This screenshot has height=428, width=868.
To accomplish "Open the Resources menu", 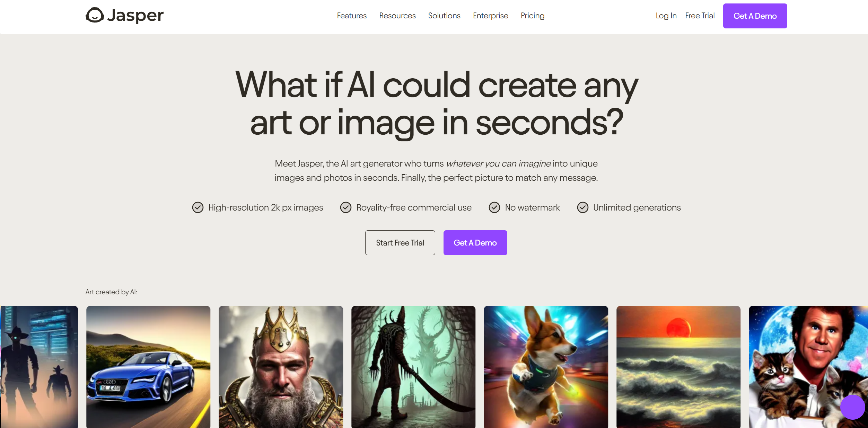I will tap(397, 16).
